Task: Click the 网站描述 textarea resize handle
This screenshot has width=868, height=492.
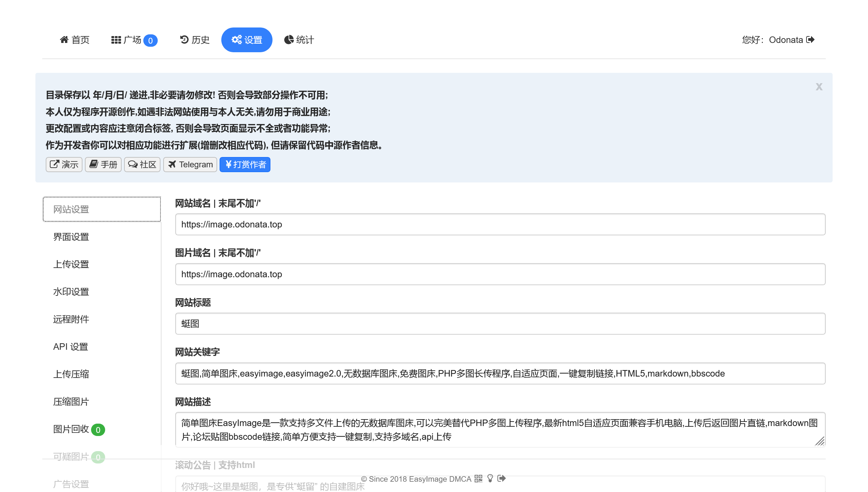Action: point(820,441)
